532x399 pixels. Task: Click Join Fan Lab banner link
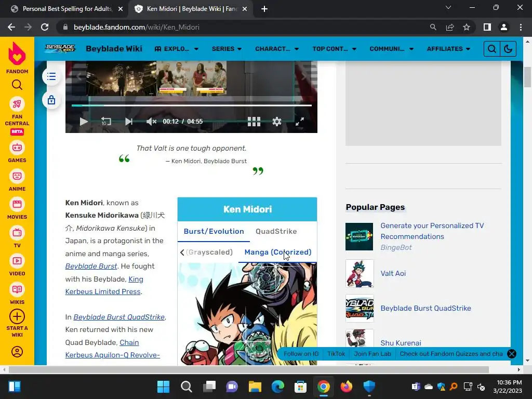(372, 354)
